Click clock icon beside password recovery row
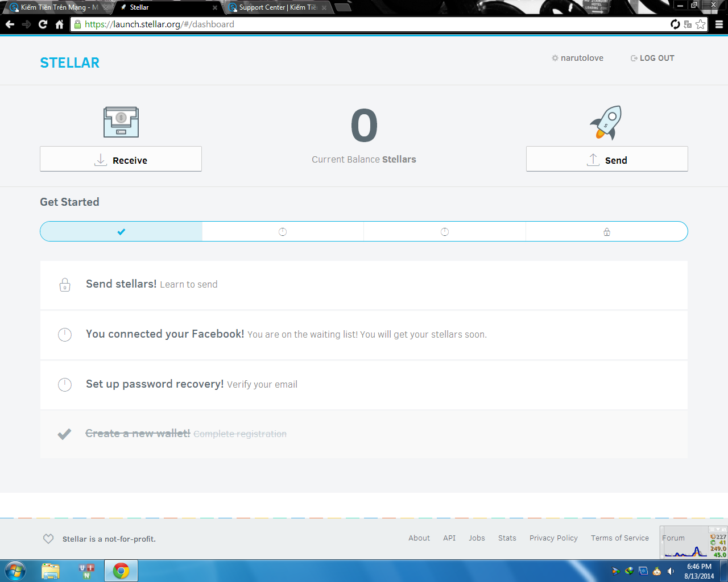728x582 pixels. pyautogui.click(x=65, y=385)
